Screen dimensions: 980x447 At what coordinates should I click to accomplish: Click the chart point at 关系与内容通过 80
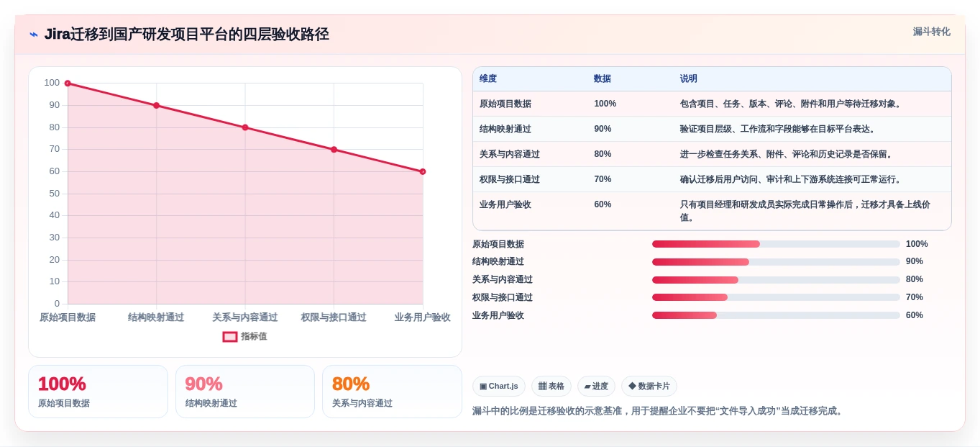245,127
